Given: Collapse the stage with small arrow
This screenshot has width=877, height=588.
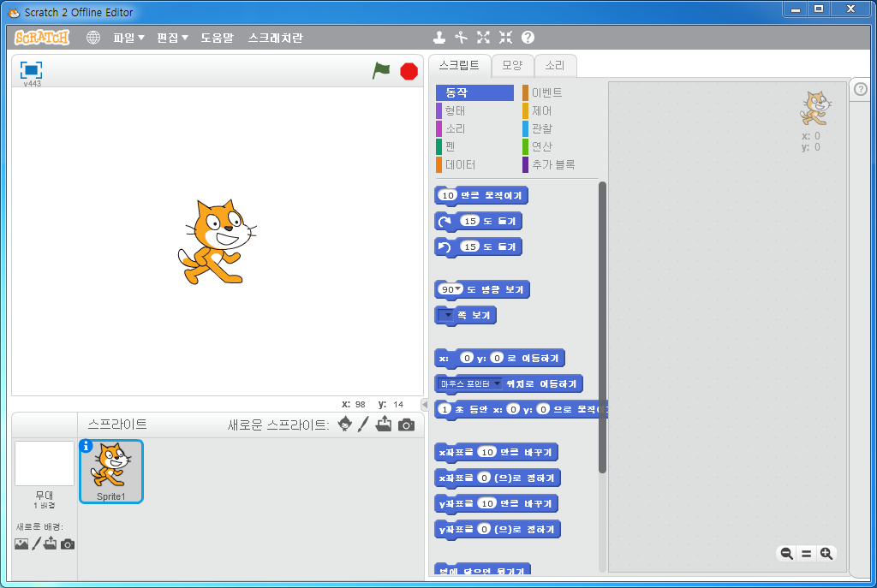Looking at the screenshot, I should (x=425, y=404).
